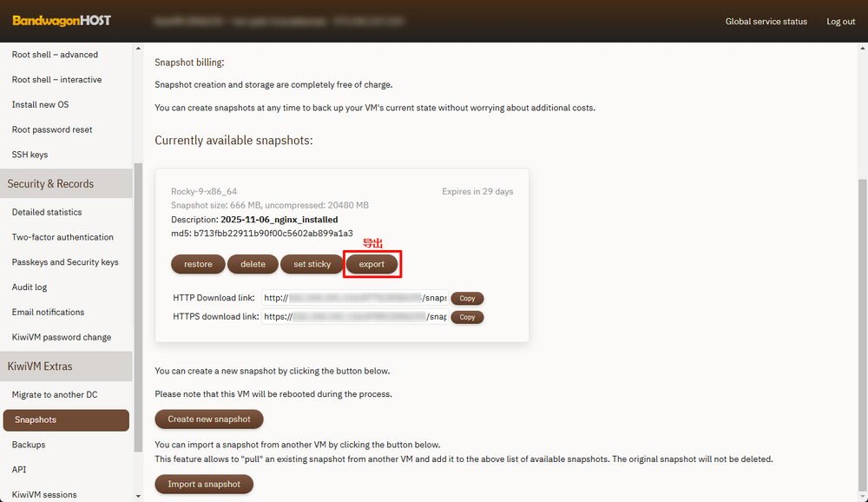The height and width of the screenshot is (502, 868).
Task: Go to SSH keys page
Action: (x=30, y=155)
